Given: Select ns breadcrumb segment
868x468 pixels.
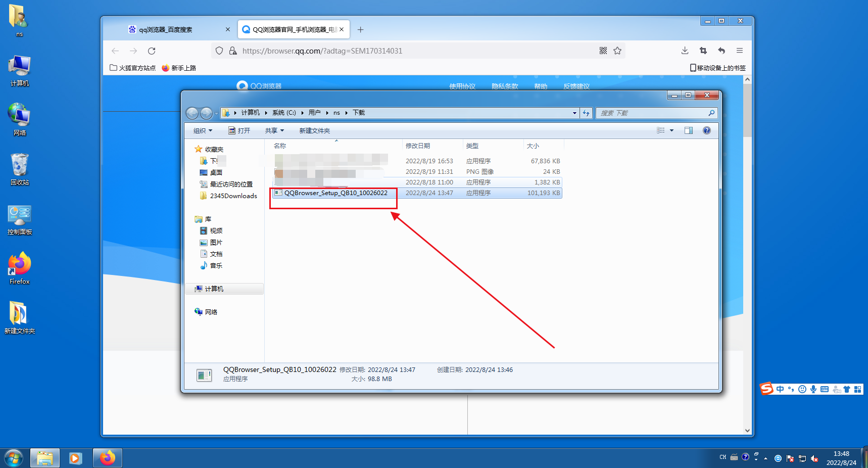Looking at the screenshot, I should tap(336, 113).
